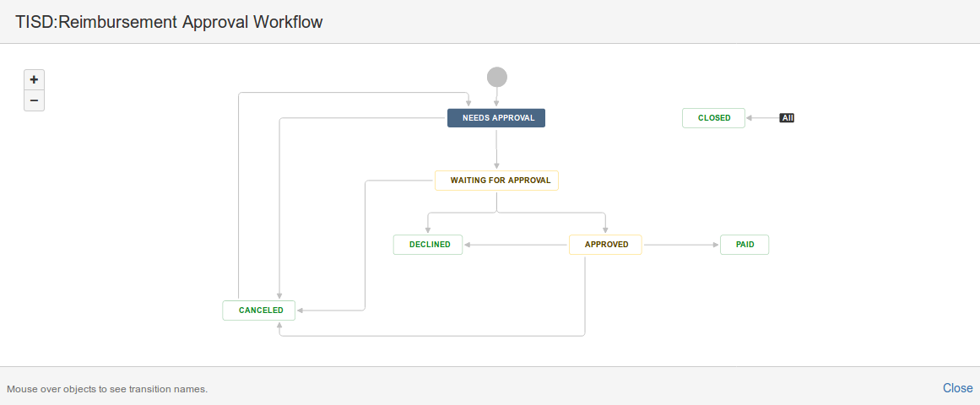Click the arrow from Needs Approval down
This screenshot has height=405, width=980.
click(496, 149)
